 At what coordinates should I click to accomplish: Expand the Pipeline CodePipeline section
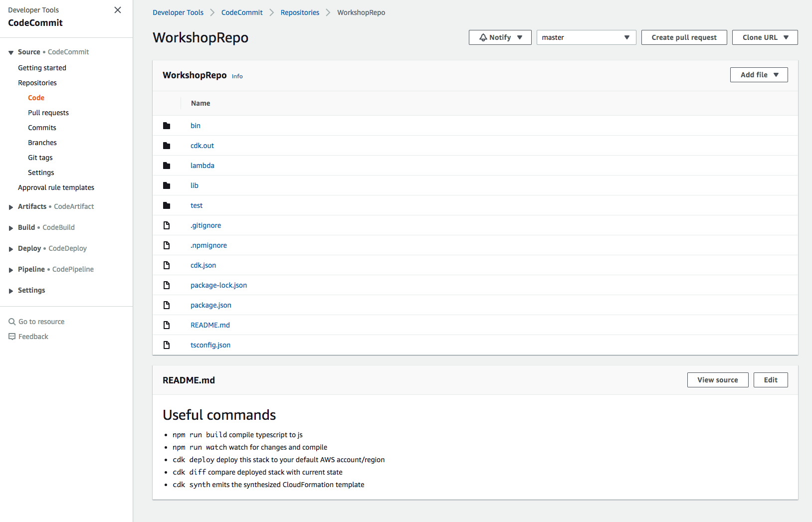click(x=11, y=270)
